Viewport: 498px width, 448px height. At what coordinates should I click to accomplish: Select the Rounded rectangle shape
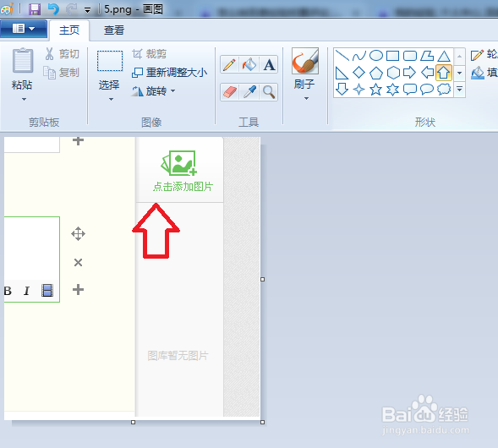pyautogui.click(x=410, y=56)
